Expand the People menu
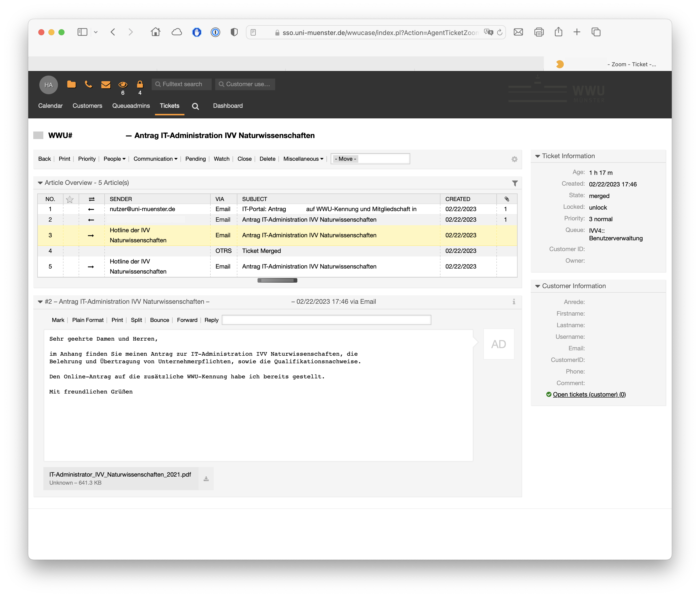This screenshot has height=597, width=700. tap(114, 159)
